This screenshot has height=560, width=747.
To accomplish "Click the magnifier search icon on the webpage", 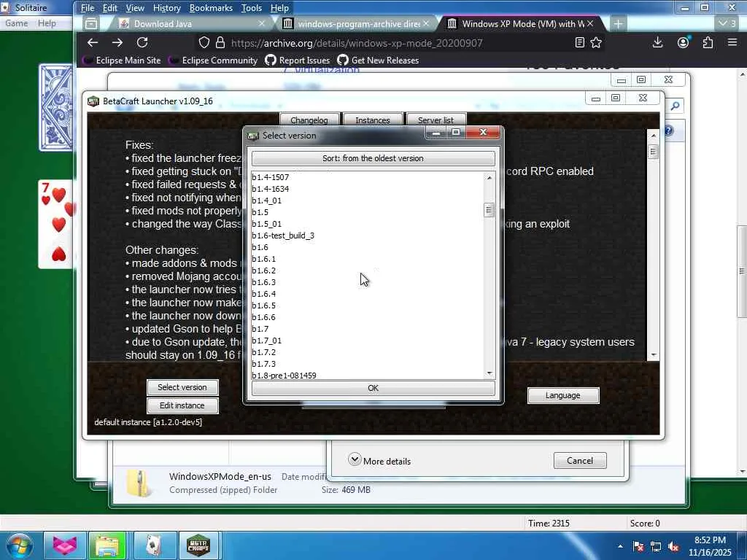I will click(675, 106).
